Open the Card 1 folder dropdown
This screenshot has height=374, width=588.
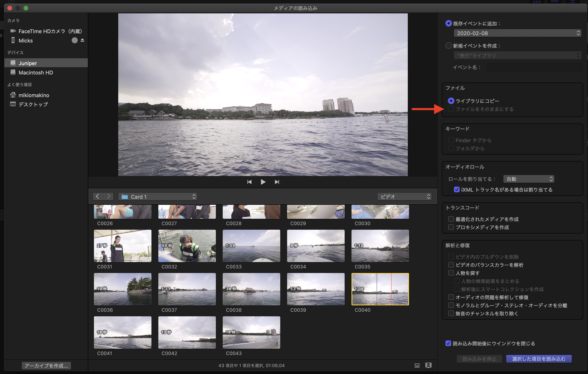158,197
